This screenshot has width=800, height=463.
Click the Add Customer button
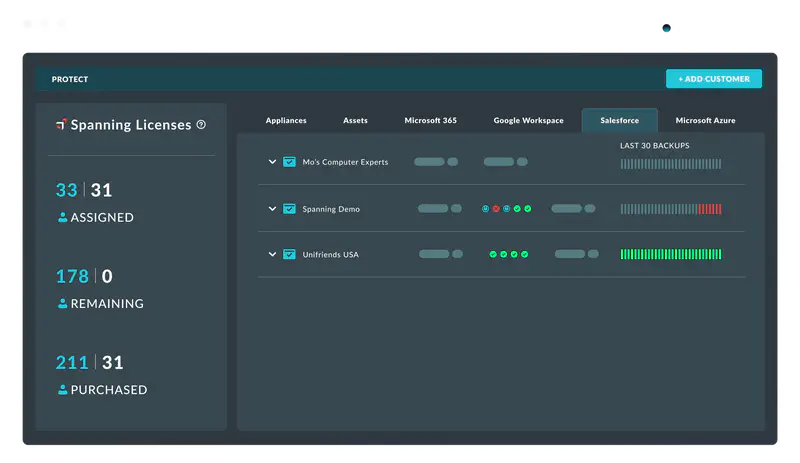click(x=713, y=79)
